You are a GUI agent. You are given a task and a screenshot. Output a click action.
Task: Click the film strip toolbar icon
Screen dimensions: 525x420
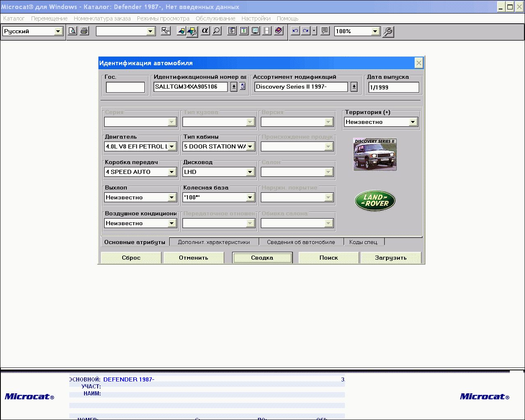[267, 31]
